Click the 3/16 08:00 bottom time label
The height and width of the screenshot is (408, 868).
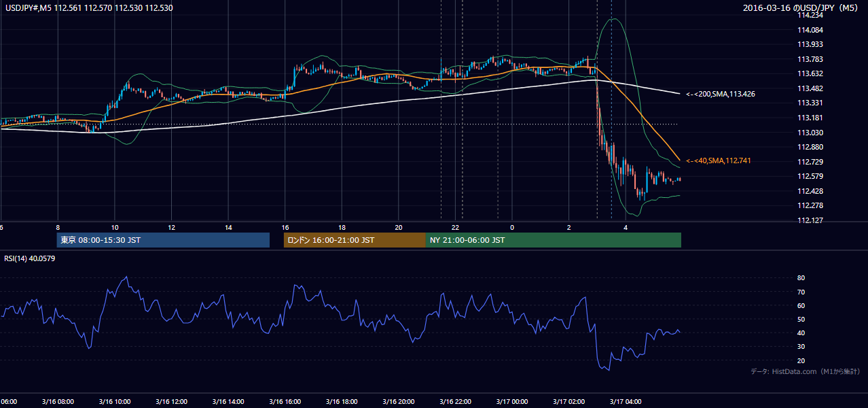[58, 402]
